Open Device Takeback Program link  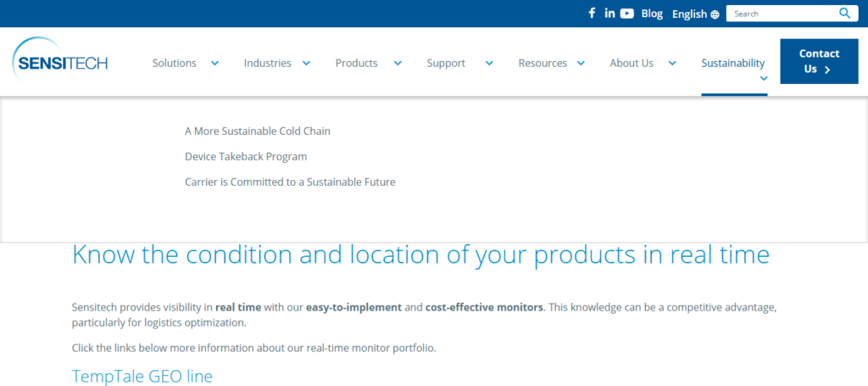pyautogui.click(x=246, y=157)
